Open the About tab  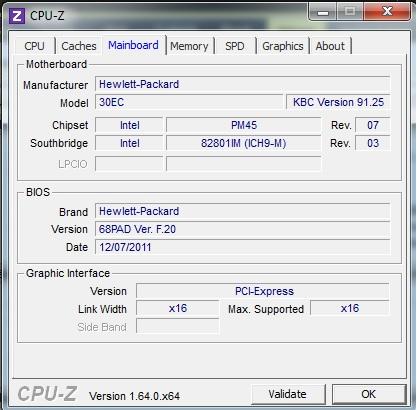tap(330, 46)
